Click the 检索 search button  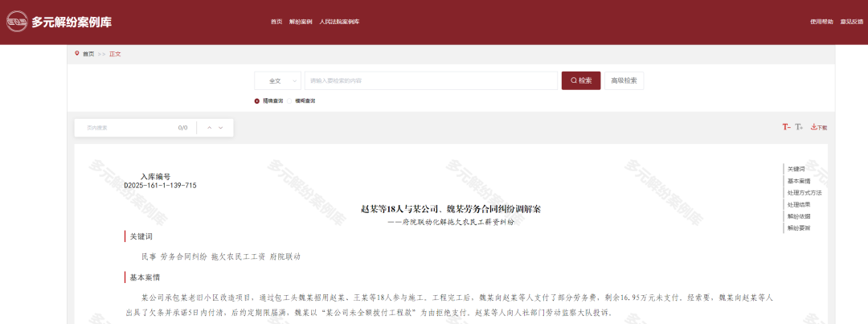[x=581, y=80]
